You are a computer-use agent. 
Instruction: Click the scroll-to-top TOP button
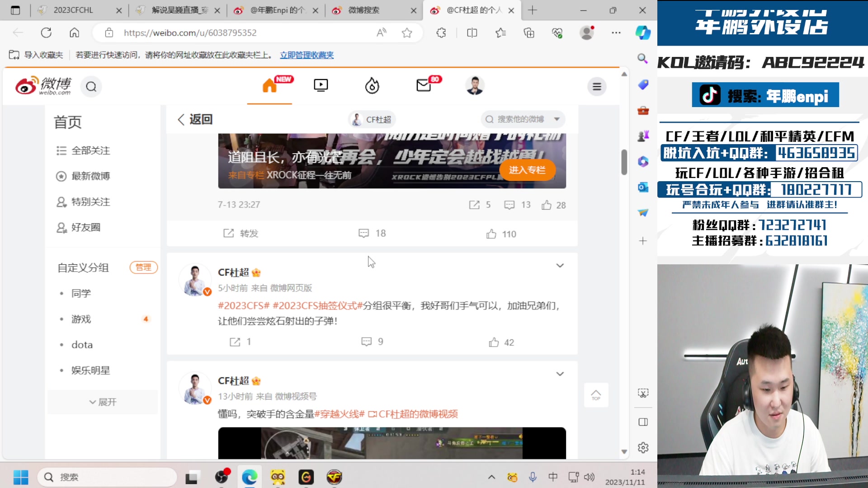tap(596, 395)
